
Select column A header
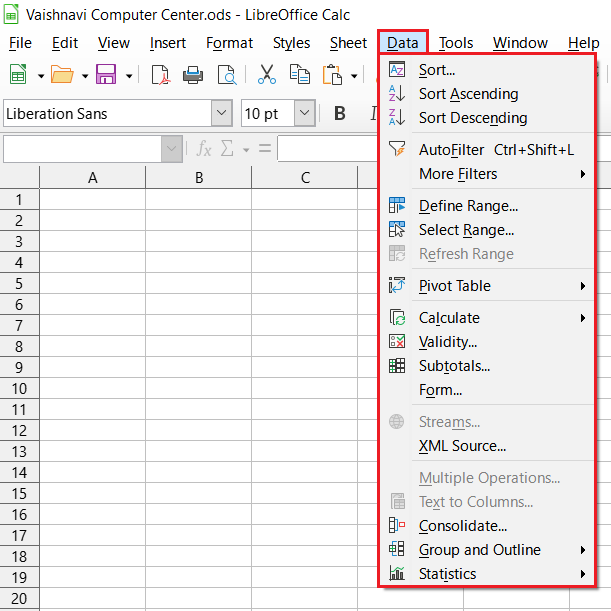pos(92,177)
